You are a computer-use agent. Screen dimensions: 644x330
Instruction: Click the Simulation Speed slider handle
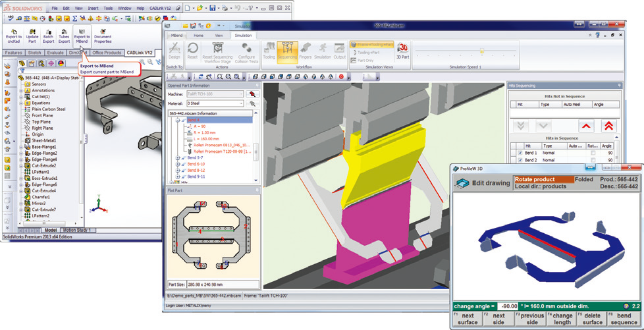click(x=482, y=51)
